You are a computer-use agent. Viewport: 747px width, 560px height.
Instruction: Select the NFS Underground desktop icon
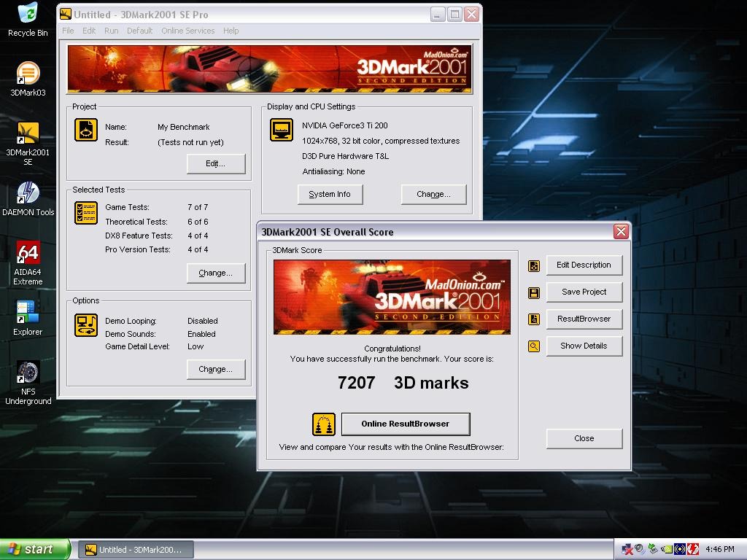(x=28, y=383)
